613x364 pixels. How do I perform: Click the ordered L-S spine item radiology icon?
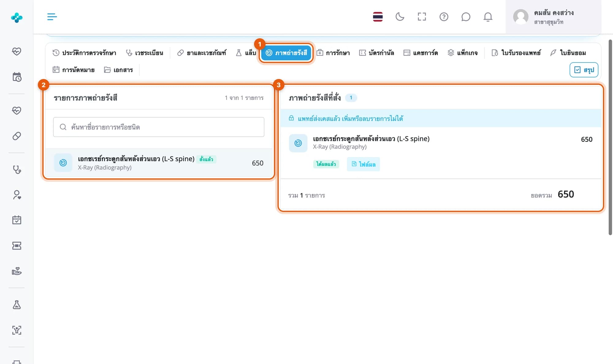tap(298, 143)
